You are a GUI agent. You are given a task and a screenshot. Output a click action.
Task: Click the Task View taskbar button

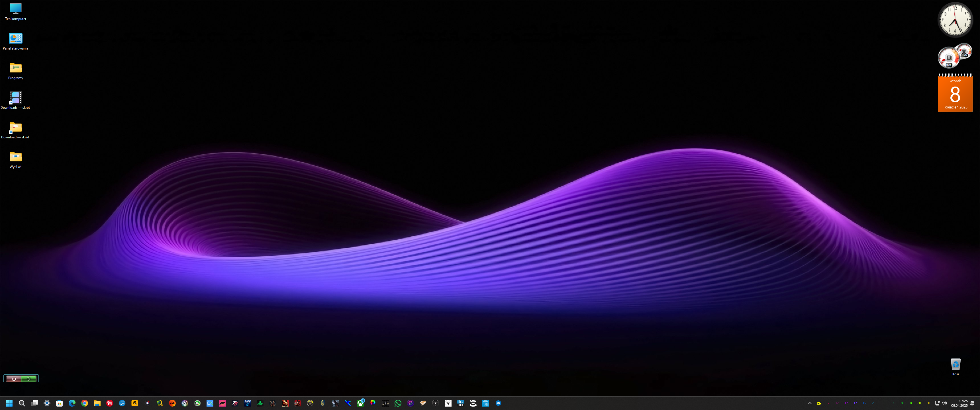click(x=35, y=403)
